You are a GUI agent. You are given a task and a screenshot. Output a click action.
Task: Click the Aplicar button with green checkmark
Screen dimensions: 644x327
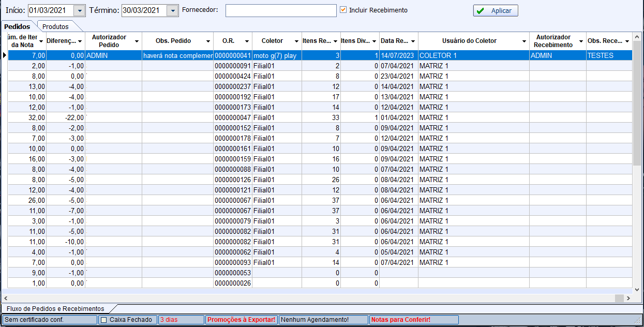click(495, 10)
